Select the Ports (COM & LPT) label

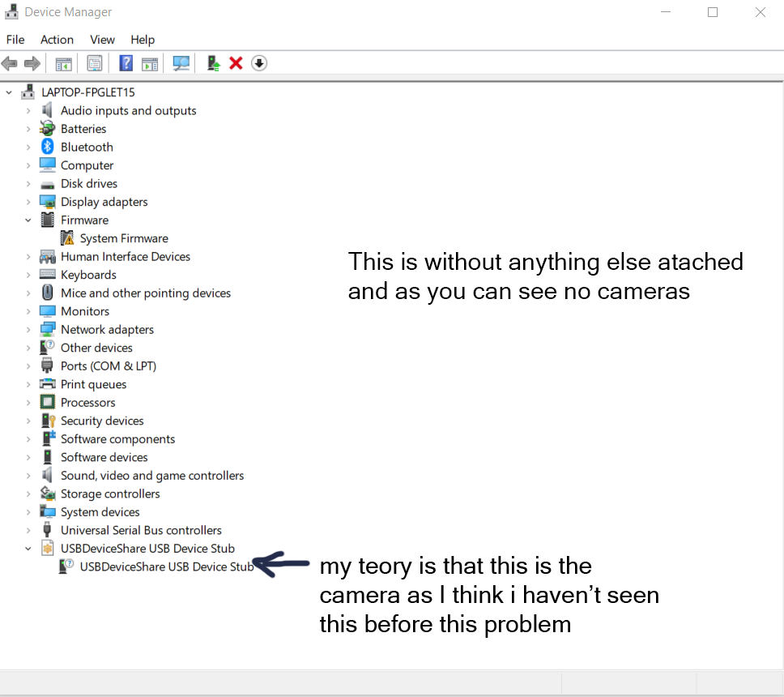(x=109, y=366)
